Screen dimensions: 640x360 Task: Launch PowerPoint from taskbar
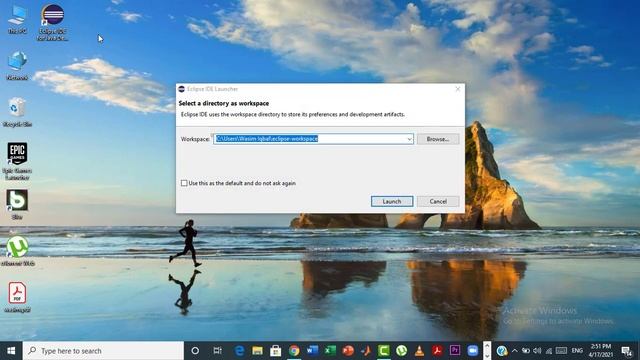point(348,351)
